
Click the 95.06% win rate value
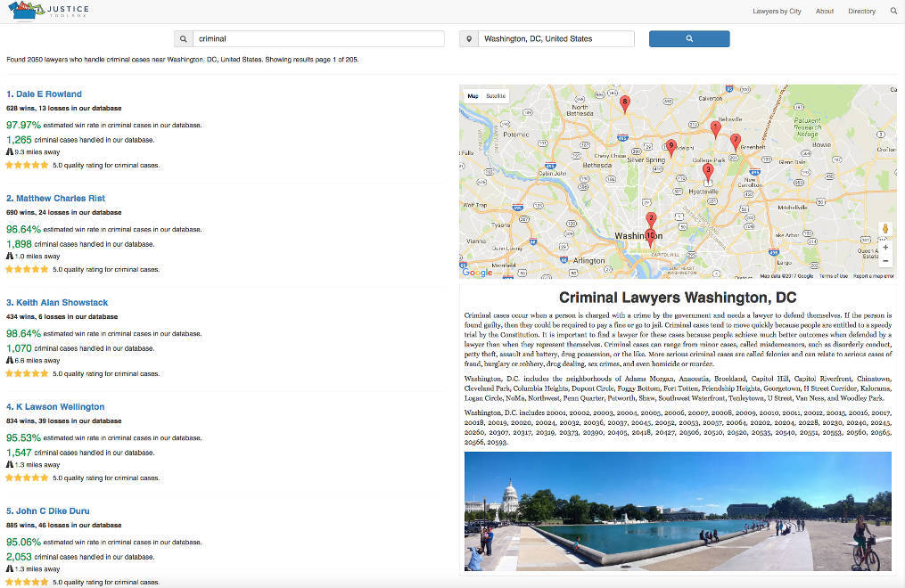pyautogui.click(x=24, y=543)
